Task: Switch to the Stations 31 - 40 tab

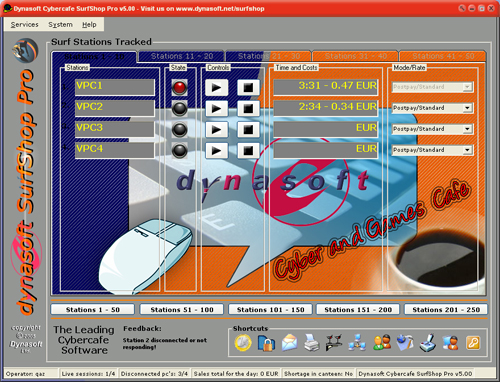Action: click(x=356, y=56)
